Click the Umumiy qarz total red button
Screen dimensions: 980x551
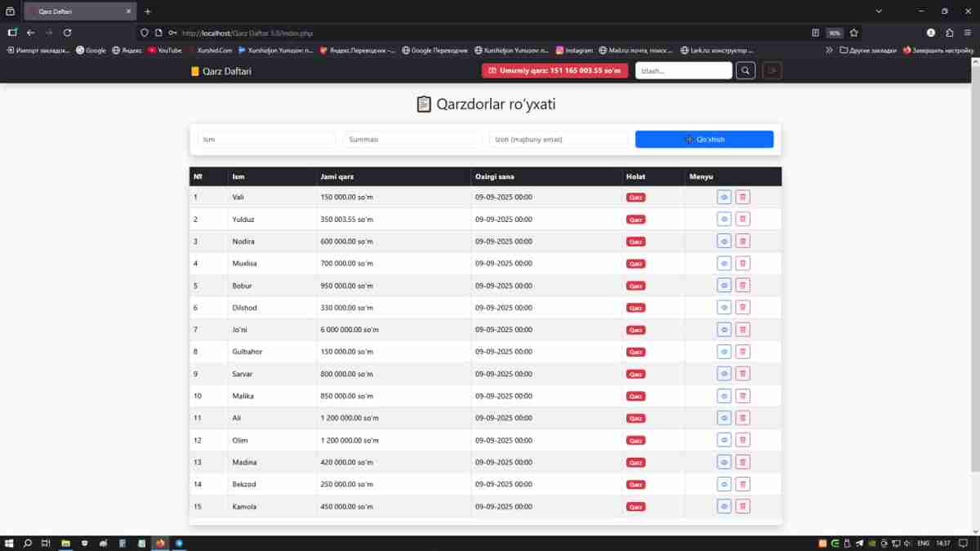[555, 71]
